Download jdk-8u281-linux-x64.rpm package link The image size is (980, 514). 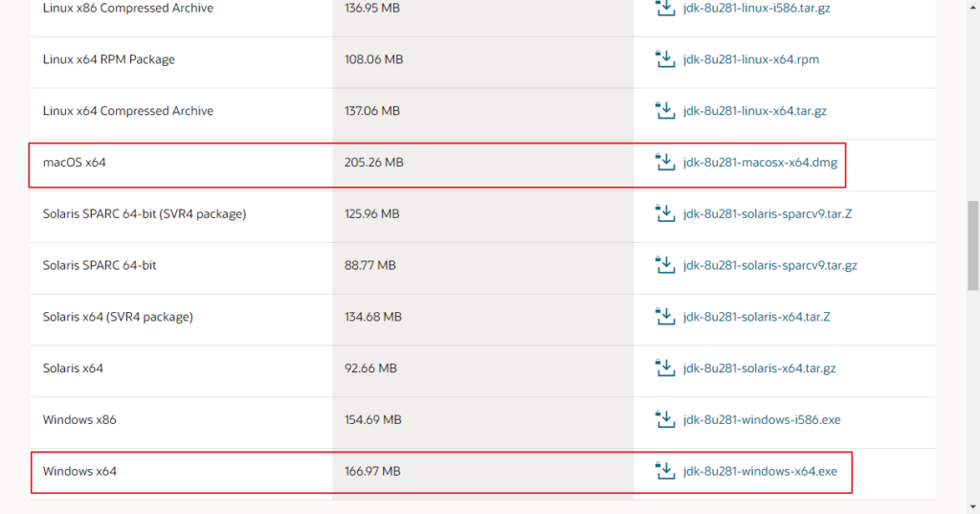click(x=751, y=59)
